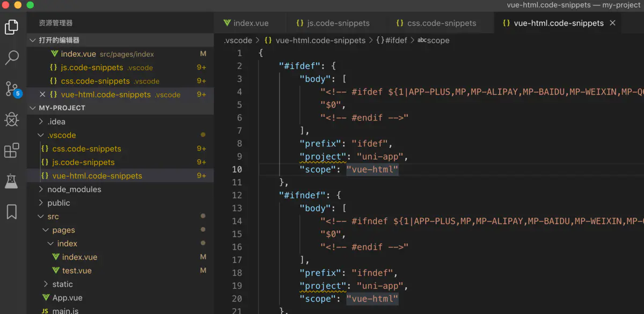Click vue-html.code-snippets in the breadcrumb
644x314 pixels.
320,40
